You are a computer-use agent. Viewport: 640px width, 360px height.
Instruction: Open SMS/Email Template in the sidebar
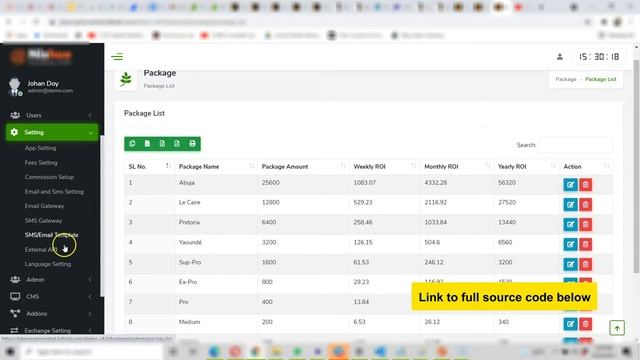click(x=51, y=235)
